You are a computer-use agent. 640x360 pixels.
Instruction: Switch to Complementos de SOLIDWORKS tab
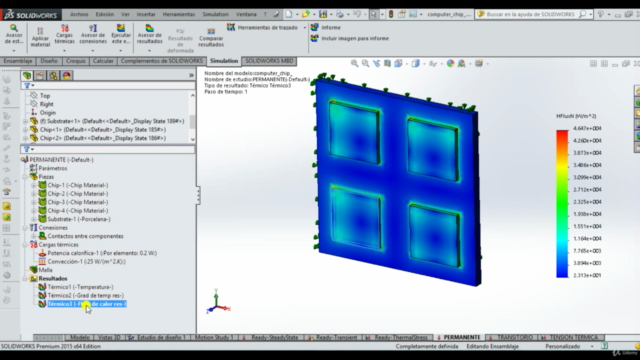pos(162,61)
